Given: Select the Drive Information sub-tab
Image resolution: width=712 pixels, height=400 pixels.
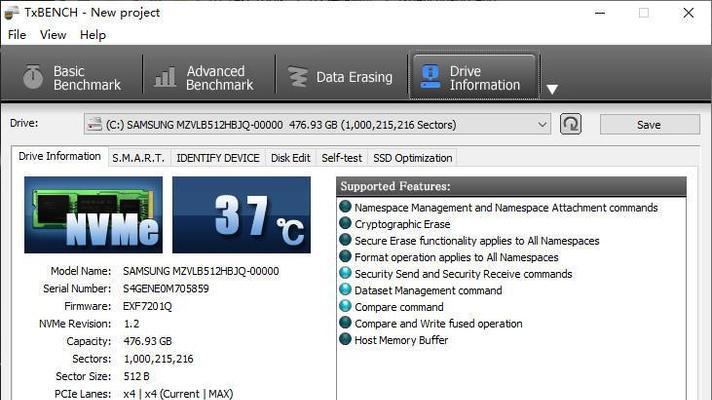Looking at the screenshot, I should point(59,156).
